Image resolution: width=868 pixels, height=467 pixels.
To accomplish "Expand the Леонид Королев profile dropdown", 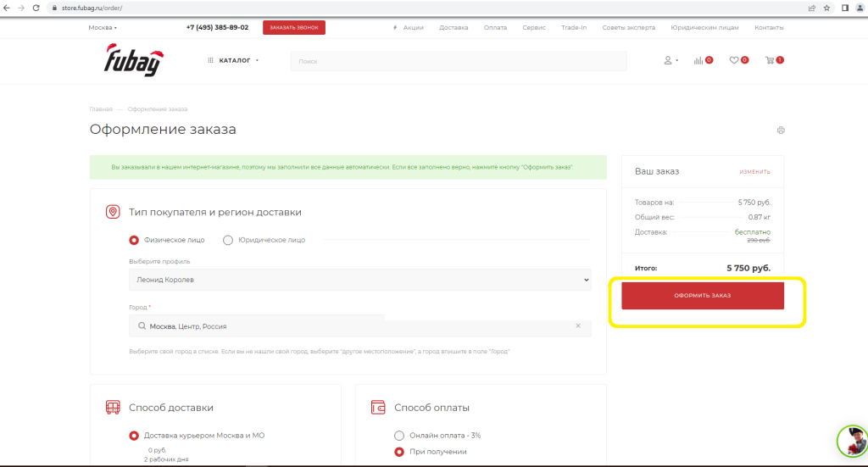I will [359, 280].
